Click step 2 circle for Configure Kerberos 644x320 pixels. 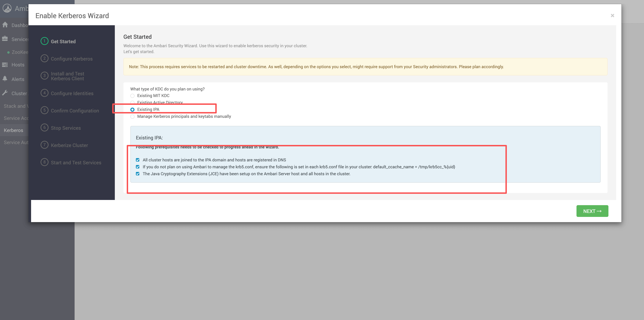45,58
